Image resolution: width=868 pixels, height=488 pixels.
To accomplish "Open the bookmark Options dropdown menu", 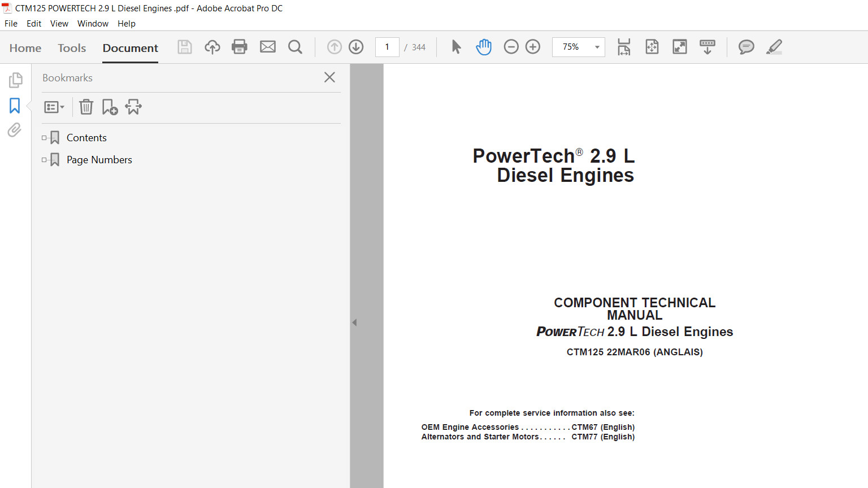I will (x=54, y=107).
